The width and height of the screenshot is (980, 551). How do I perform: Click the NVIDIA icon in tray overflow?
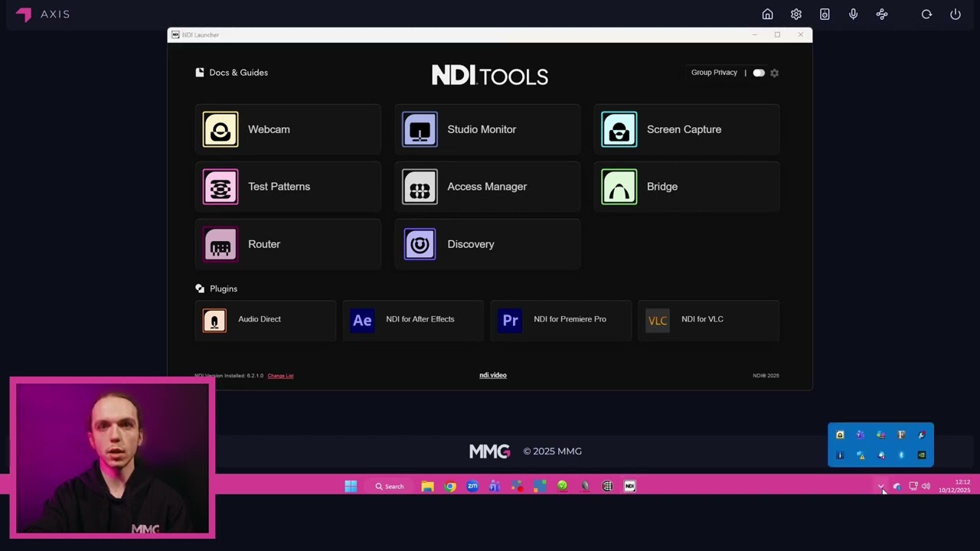(922, 455)
